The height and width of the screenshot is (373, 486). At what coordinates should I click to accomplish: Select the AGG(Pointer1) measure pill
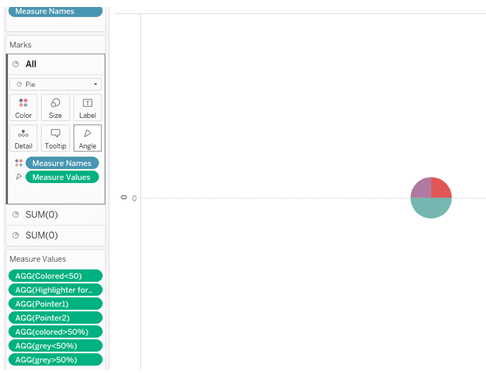click(x=55, y=304)
